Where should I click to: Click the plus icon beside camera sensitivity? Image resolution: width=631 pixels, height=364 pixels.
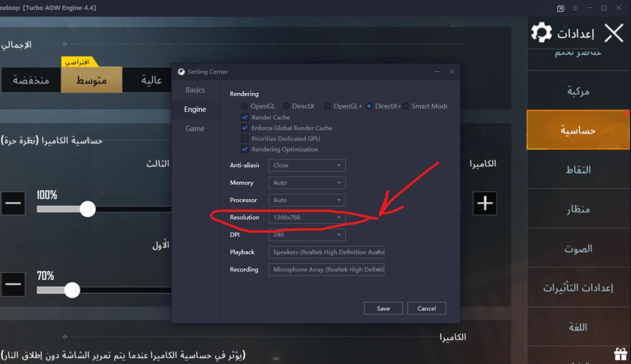pyautogui.click(x=485, y=203)
